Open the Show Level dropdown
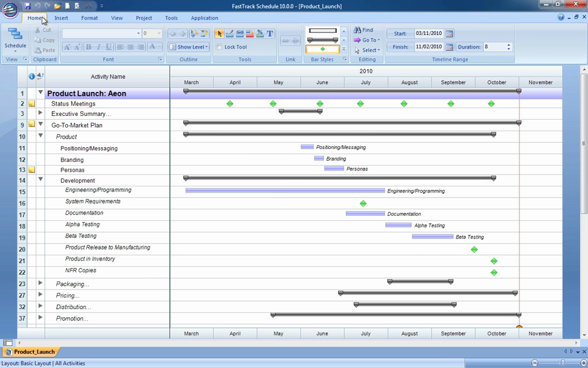Screen dimensions: 588x368 [x=189, y=47]
